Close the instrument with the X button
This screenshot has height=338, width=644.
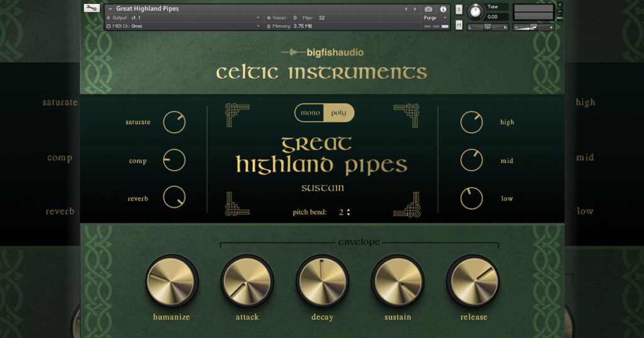560,5
